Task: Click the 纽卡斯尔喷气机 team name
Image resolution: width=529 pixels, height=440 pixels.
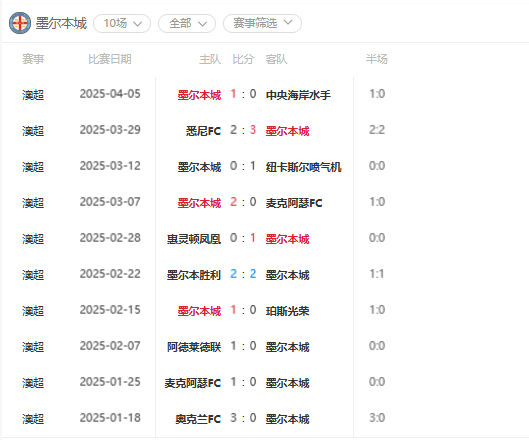Action: point(304,167)
